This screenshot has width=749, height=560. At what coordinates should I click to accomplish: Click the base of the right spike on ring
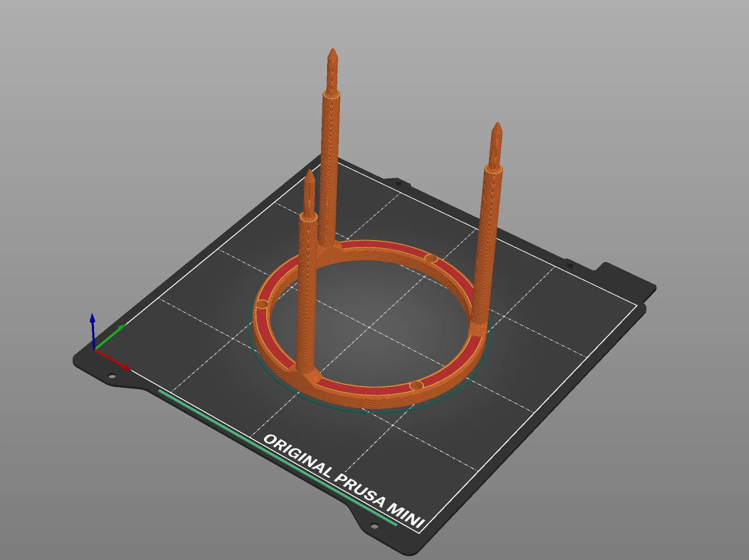[480, 327]
